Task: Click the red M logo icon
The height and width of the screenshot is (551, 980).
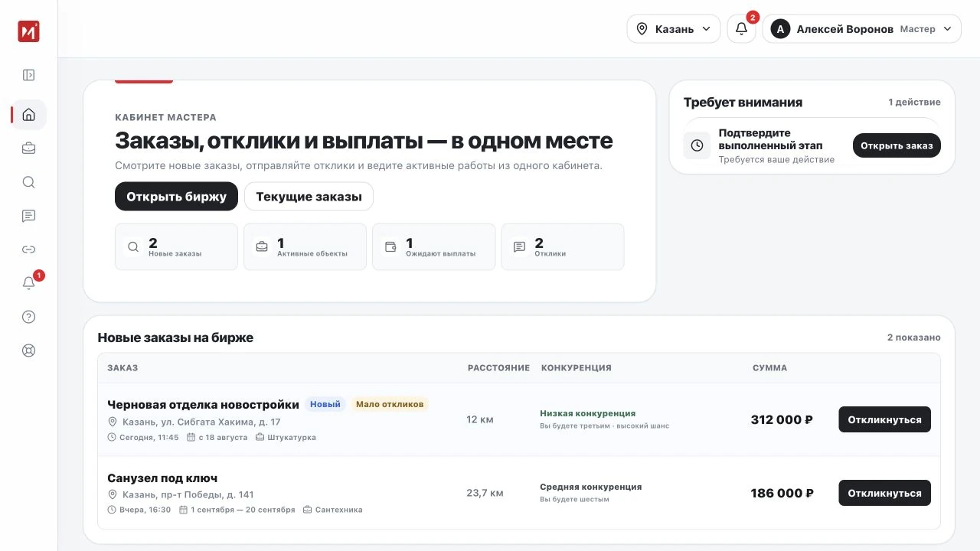Action: point(28,31)
